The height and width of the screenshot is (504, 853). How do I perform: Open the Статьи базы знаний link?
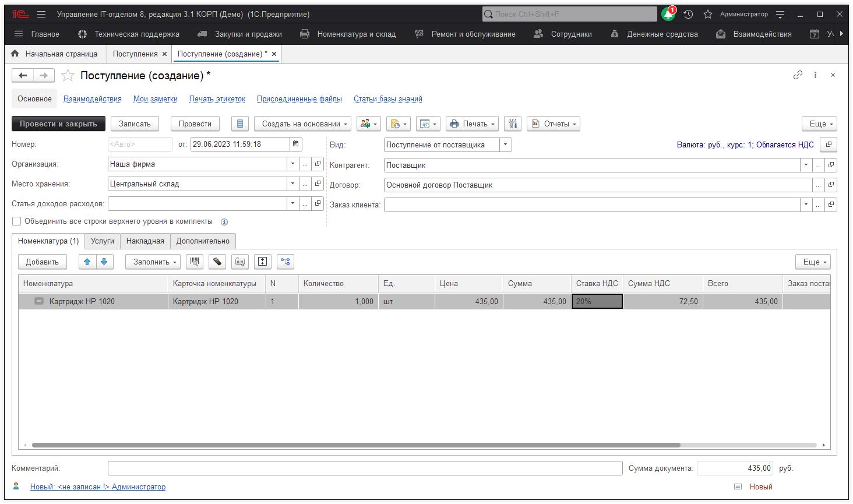[x=387, y=98]
